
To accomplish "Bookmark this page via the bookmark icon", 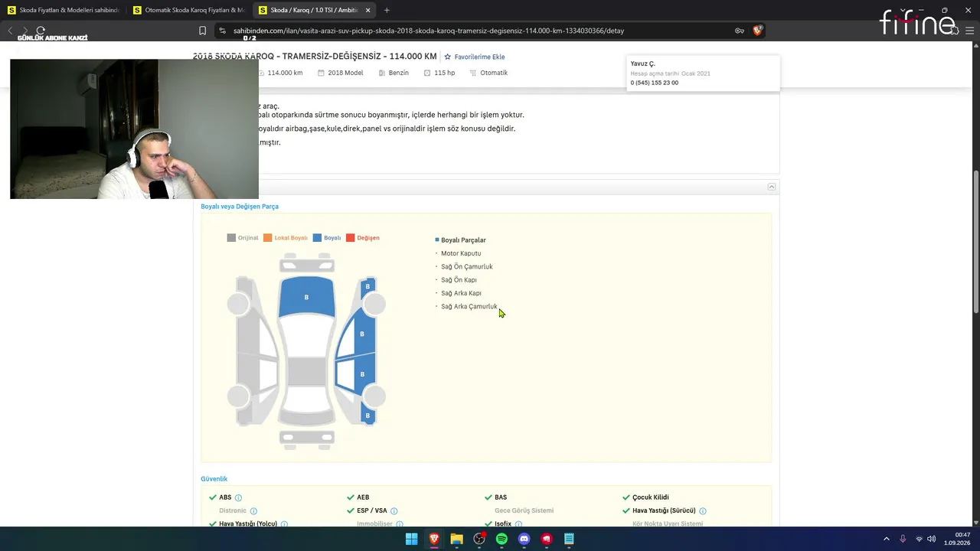I will (202, 31).
